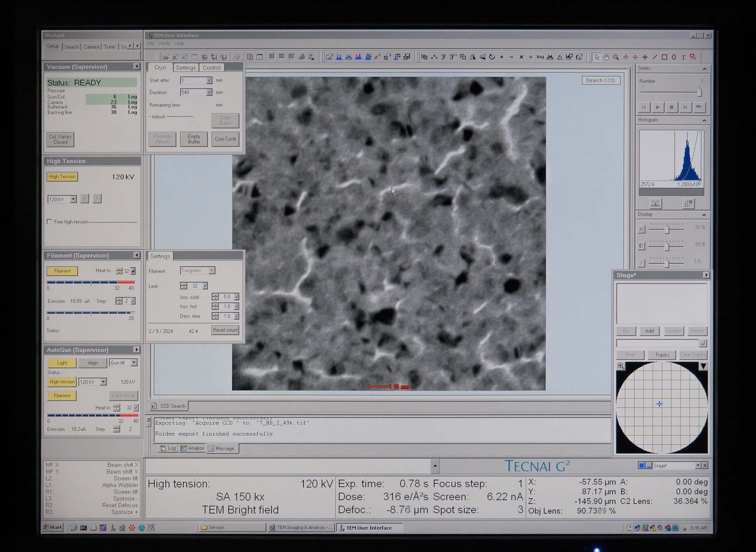Image resolution: width=756 pixels, height=552 pixels.
Task: Click the play button in Series panel
Action: coord(658,107)
